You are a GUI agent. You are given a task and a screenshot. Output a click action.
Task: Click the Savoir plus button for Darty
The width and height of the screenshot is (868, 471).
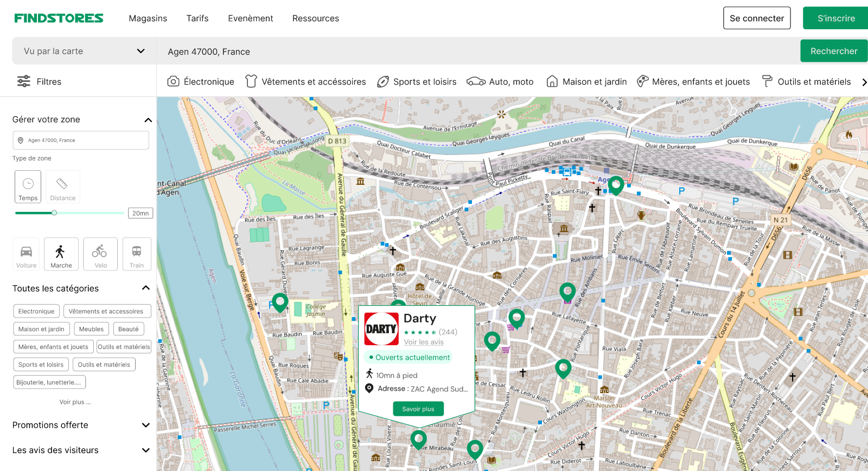[x=418, y=409]
